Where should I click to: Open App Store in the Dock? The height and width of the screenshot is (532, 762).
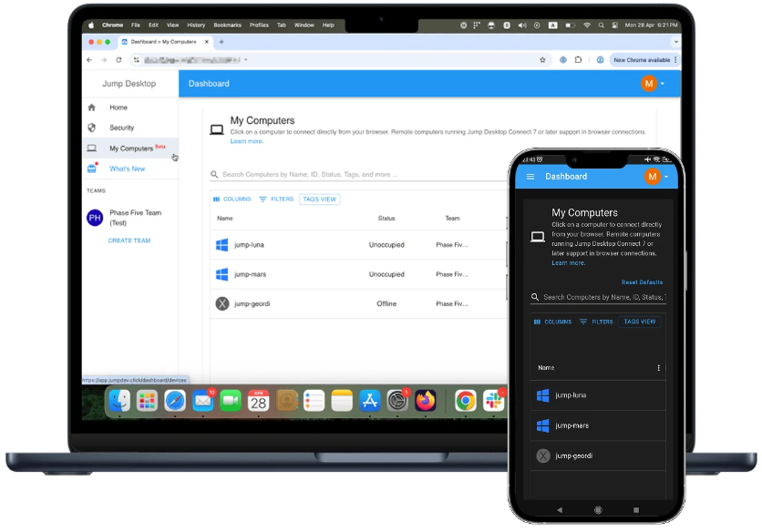tap(370, 402)
